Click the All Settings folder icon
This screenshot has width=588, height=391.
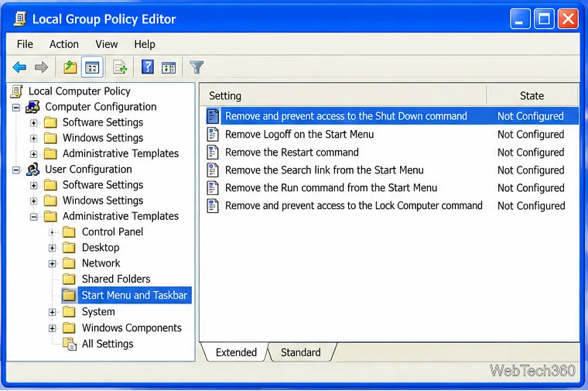click(70, 344)
